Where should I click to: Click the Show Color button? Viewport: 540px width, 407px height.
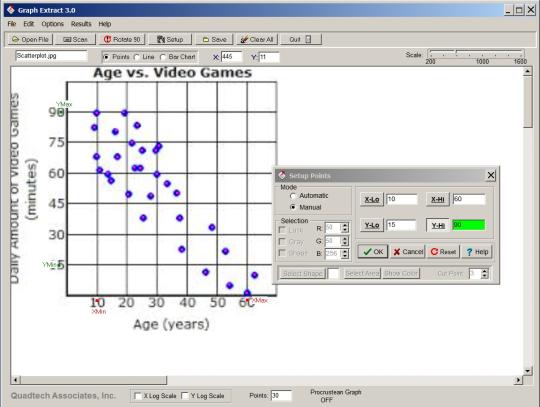tap(401, 273)
